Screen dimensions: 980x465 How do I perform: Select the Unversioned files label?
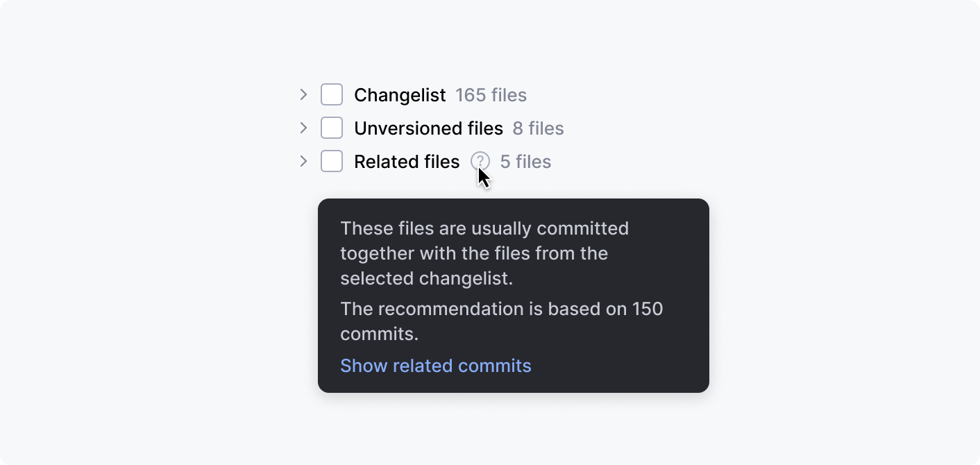coord(428,128)
